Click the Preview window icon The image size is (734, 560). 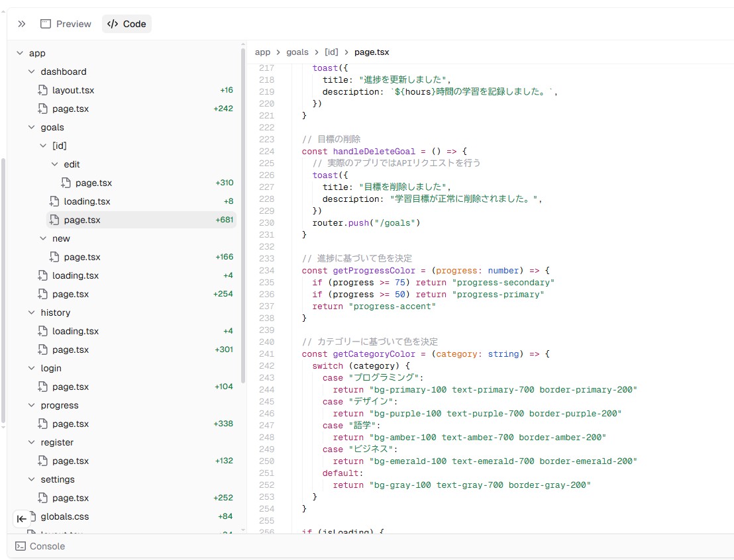pos(46,24)
